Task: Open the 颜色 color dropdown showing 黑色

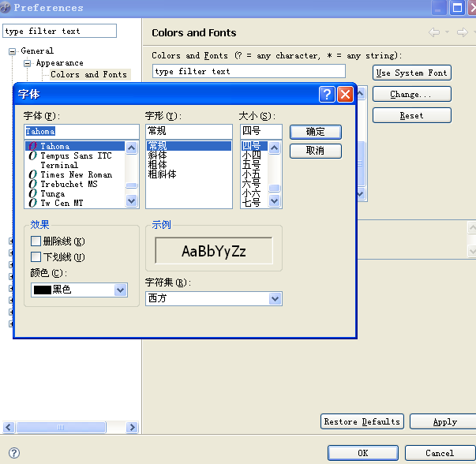Action: [121, 290]
